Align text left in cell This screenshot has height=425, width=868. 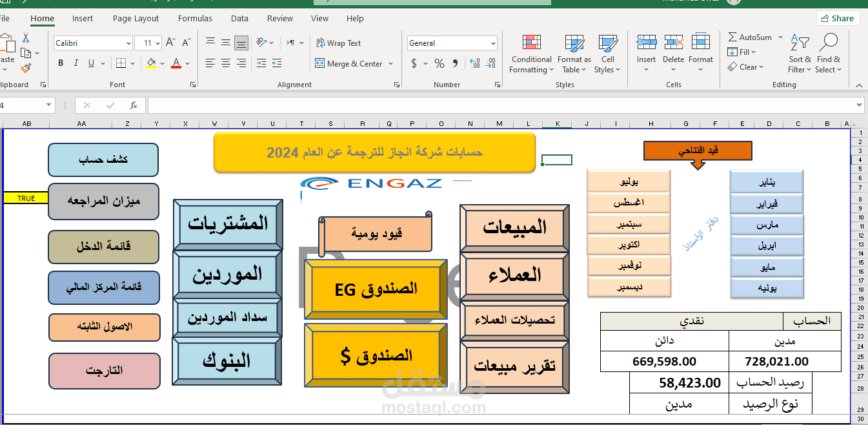click(210, 63)
